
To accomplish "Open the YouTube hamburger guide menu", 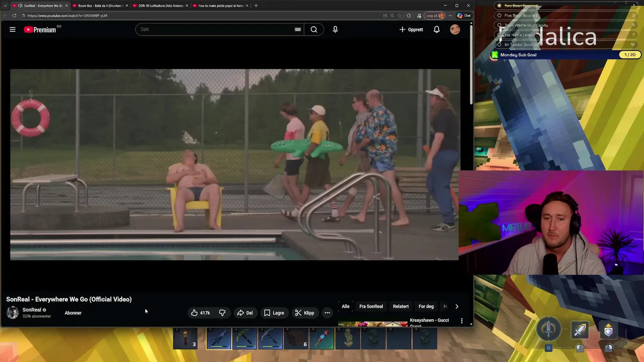I will tap(13, 30).
